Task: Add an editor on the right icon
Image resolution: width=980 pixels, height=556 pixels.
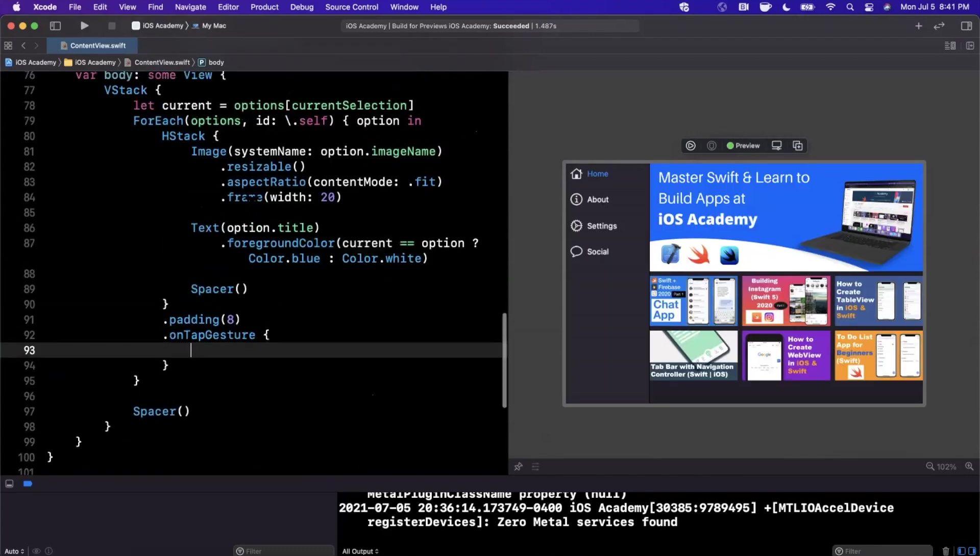Action: pyautogui.click(x=970, y=45)
